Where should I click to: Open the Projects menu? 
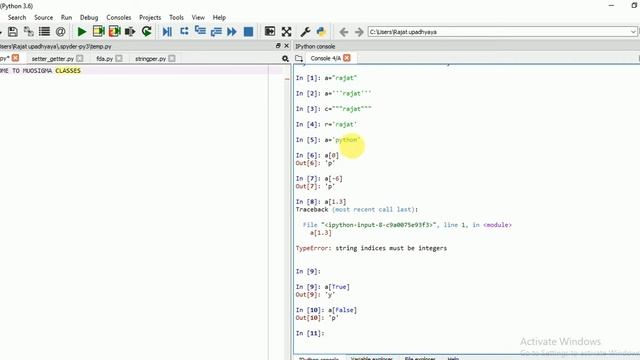click(150, 18)
